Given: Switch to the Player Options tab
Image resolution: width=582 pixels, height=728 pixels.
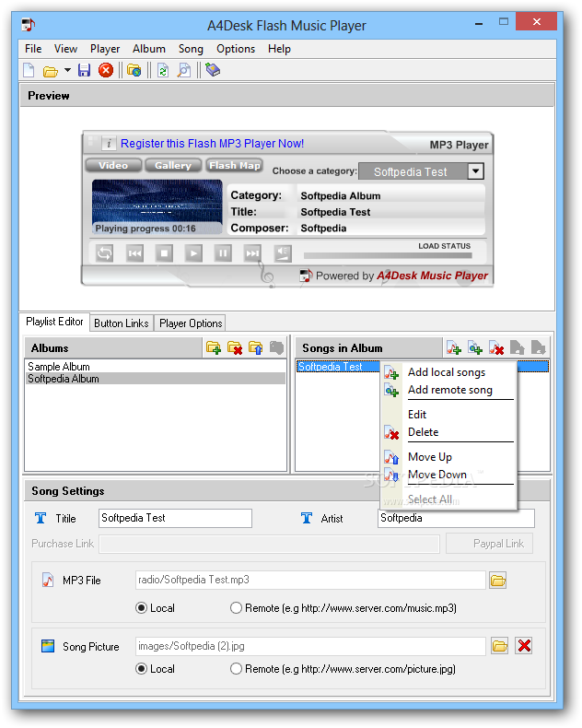Looking at the screenshot, I should [191, 323].
